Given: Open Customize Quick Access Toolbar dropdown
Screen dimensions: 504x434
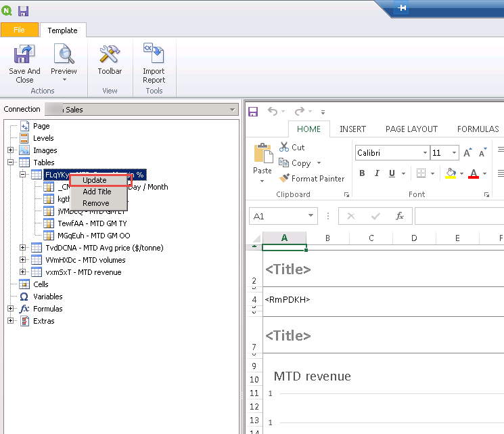Looking at the screenshot, I should point(323,112).
